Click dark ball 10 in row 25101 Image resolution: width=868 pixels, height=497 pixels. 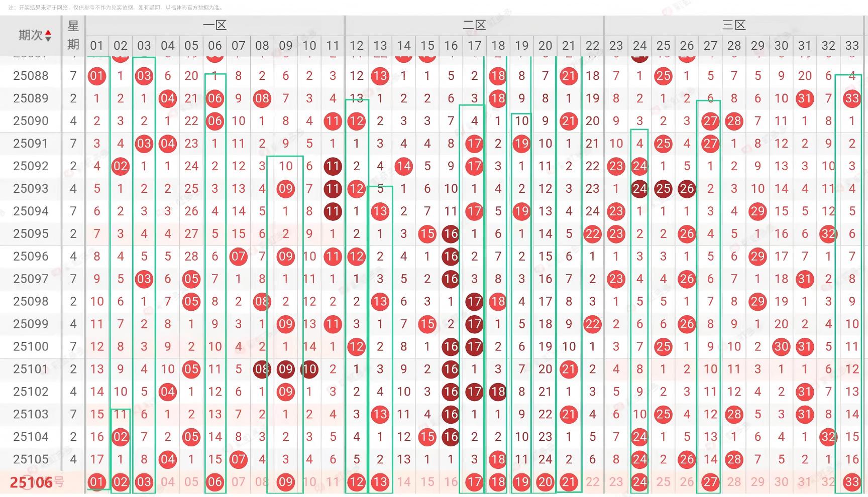pos(309,369)
